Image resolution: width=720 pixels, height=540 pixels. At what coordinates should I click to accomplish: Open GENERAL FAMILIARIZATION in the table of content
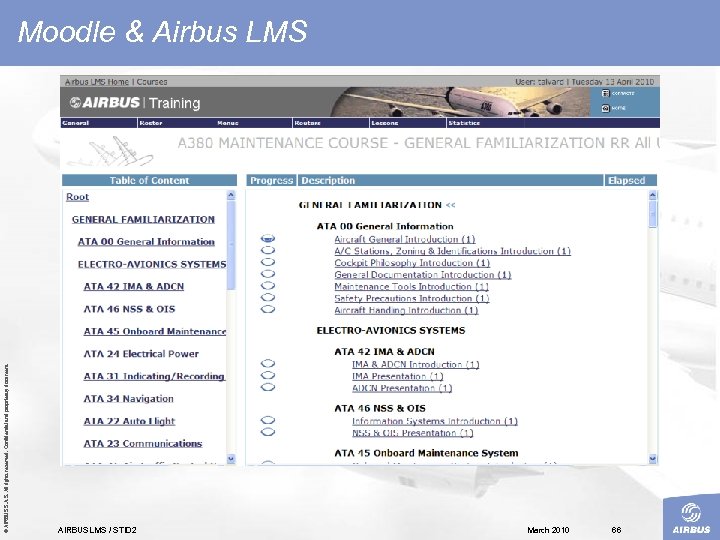coord(143,219)
